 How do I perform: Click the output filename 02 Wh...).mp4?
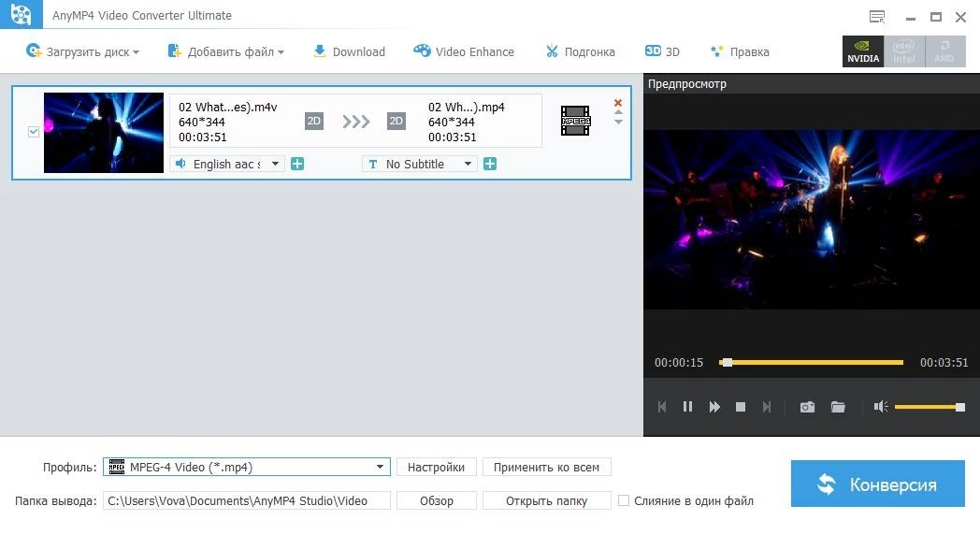[x=467, y=107]
